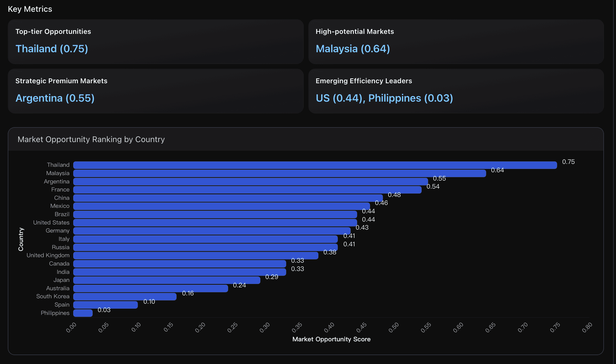Select the High-potential Markets card

pyautogui.click(x=456, y=42)
